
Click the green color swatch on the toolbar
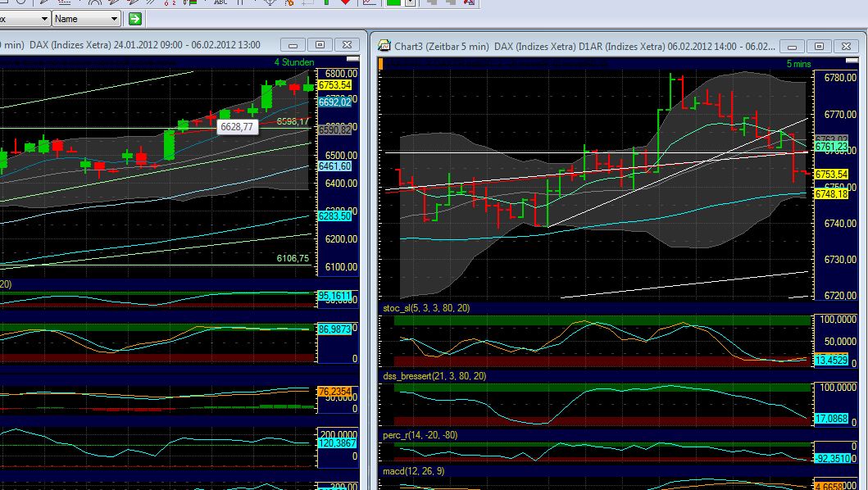[x=394, y=3]
